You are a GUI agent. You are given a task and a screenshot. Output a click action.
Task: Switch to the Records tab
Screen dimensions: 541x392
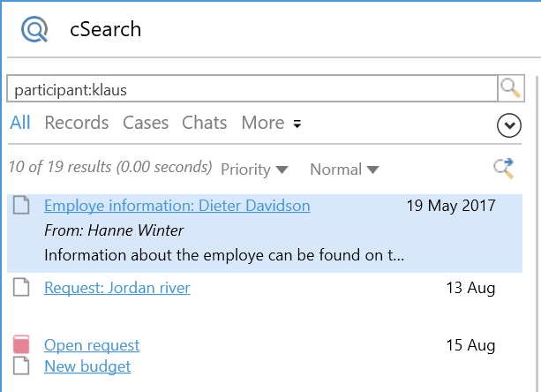77,123
